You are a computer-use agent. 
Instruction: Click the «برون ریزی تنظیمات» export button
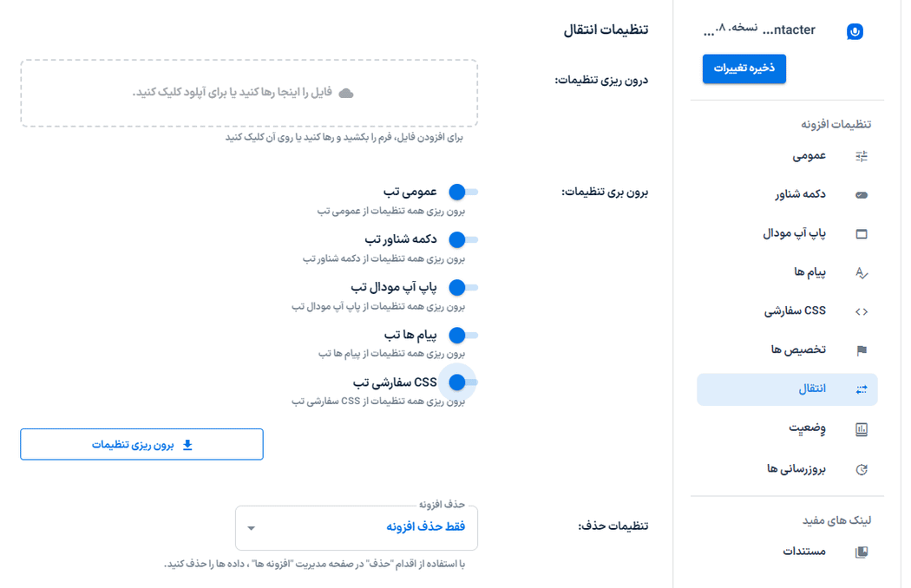click(x=141, y=444)
